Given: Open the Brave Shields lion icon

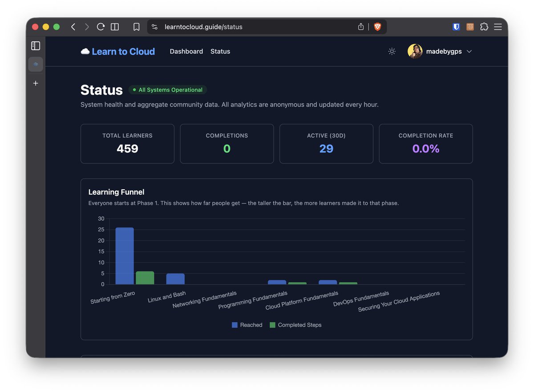Looking at the screenshot, I should (377, 27).
